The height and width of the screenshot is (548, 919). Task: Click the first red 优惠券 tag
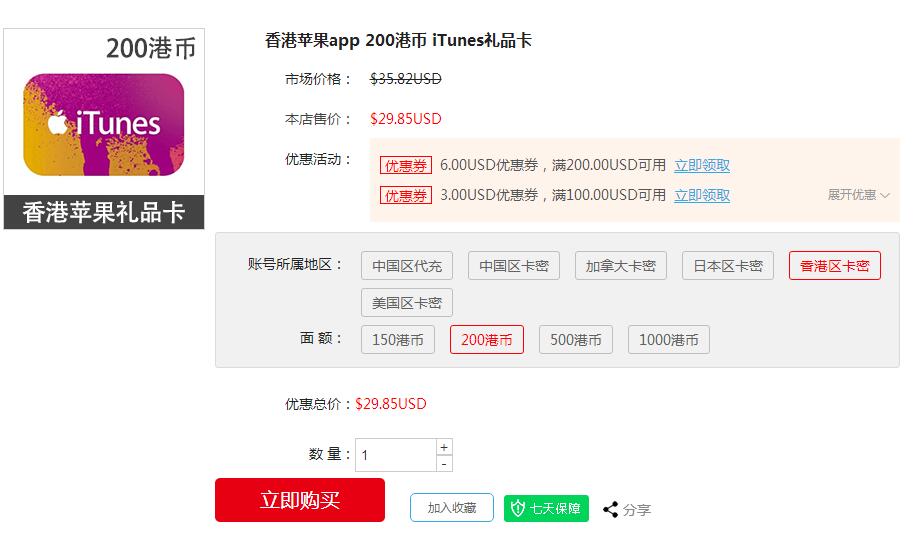pyautogui.click(x=406, y=165)
